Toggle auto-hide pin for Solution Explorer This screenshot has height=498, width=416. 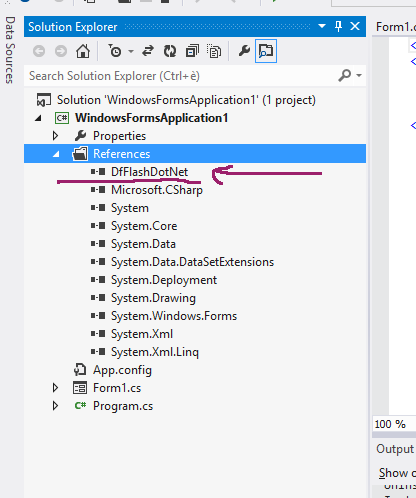pos(338,26)
